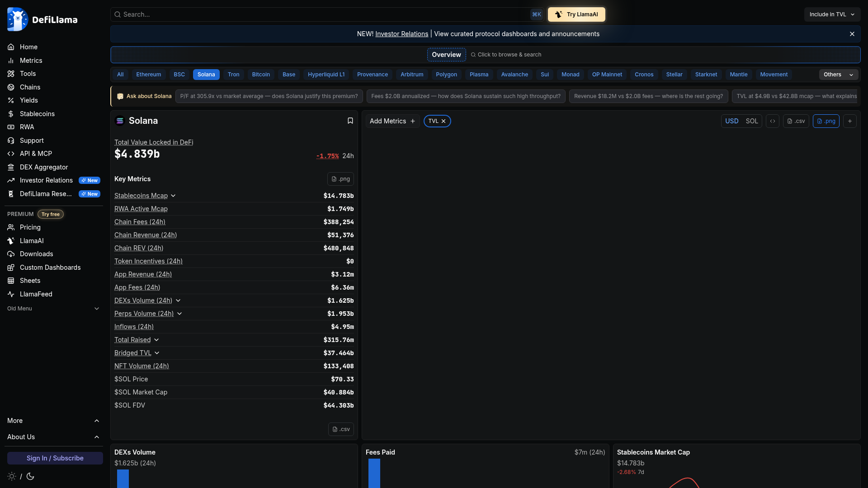
Task: Go to Tools in the sidebar
Action: click(x=28, y=74)
